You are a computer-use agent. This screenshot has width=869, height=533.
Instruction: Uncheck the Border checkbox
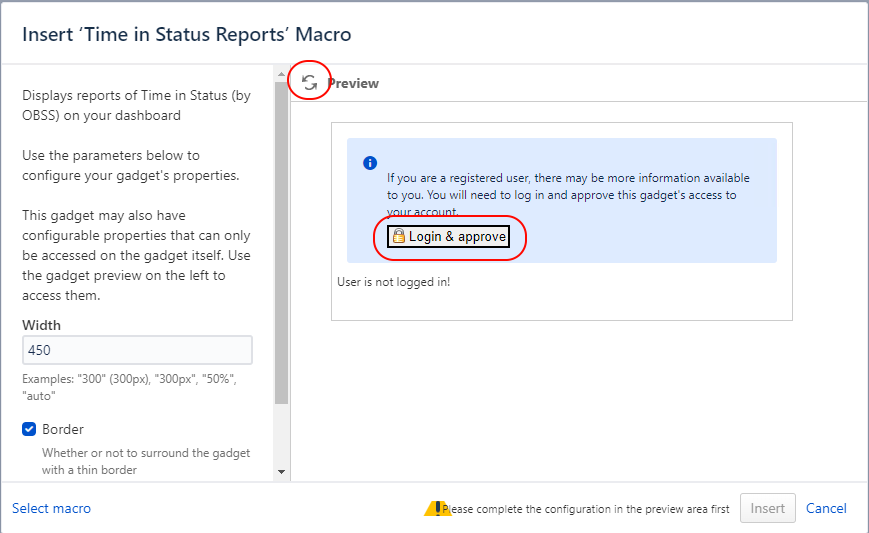(29, 429)
